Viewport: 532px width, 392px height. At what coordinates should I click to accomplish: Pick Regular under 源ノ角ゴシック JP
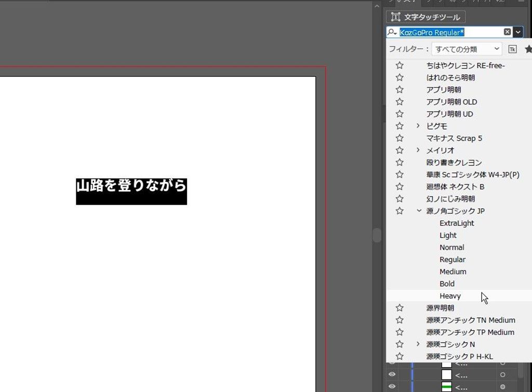coord(453,260)
